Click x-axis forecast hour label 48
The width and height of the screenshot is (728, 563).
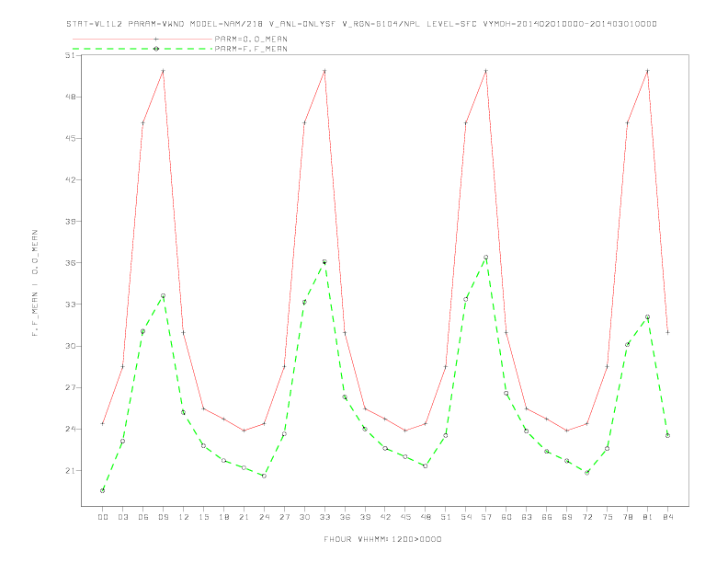click(x=426, y=517)
